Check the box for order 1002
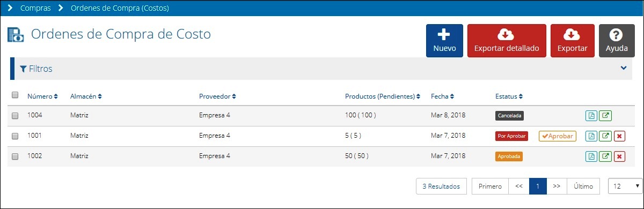644x209 pixels. (x=15, y=156)
